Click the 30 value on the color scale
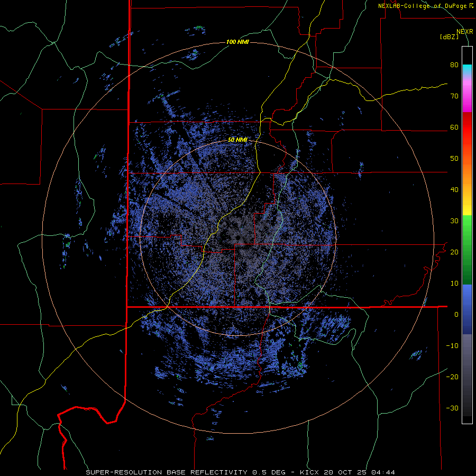 pos(454,221)
